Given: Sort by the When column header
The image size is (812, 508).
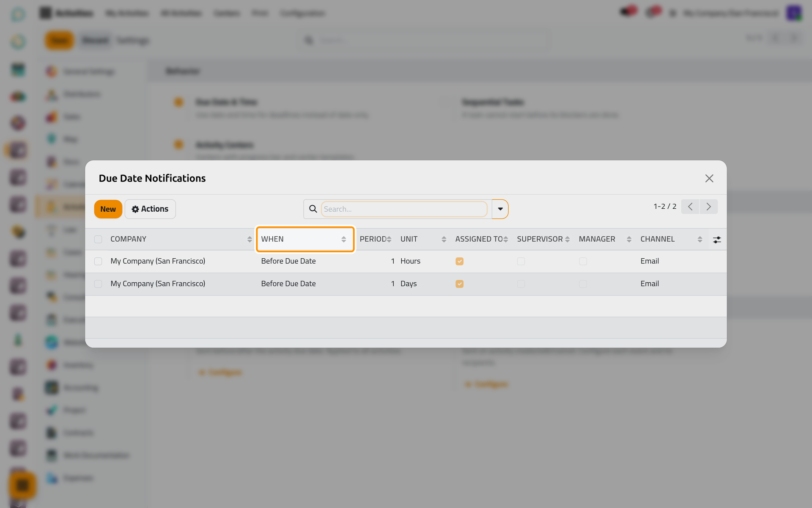Looking at the screenshot, I should point(305,239).
